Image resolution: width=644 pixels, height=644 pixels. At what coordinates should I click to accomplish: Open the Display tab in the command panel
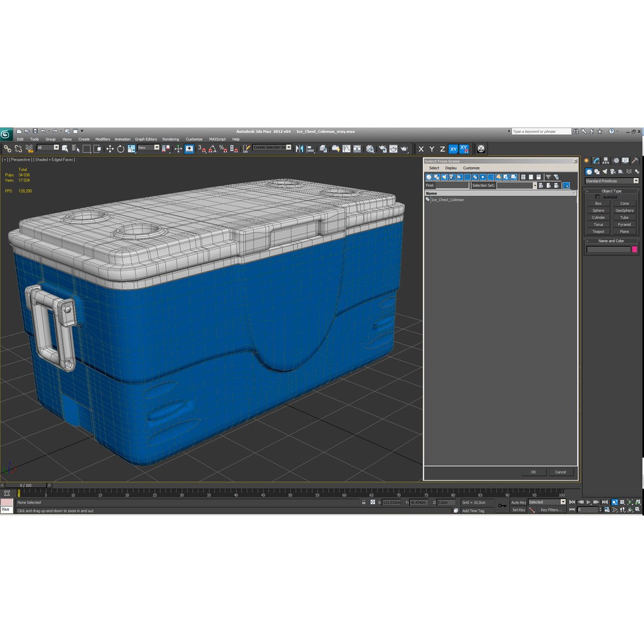click(625, 160)
